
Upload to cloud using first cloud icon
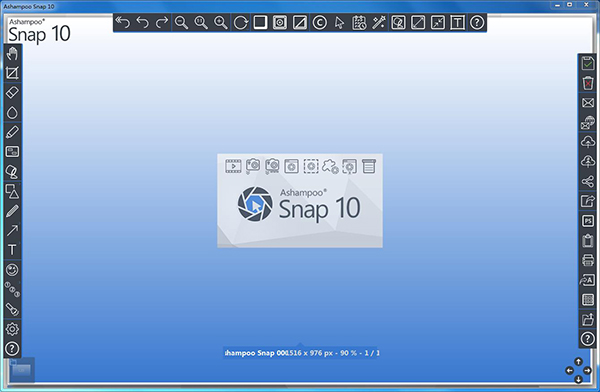click(x=588, y=142)
